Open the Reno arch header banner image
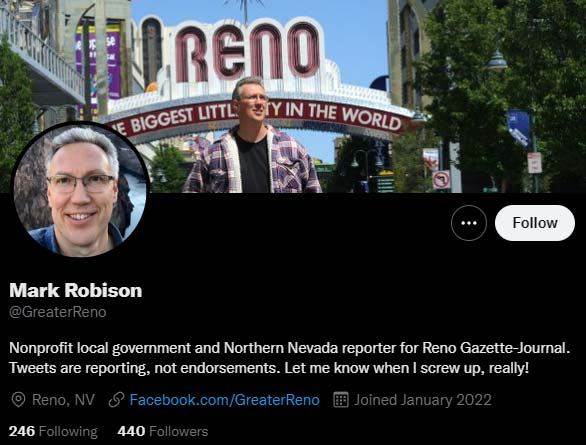This screenshot has width=586, height=445. pyautogui.click(x=293, y=96)
